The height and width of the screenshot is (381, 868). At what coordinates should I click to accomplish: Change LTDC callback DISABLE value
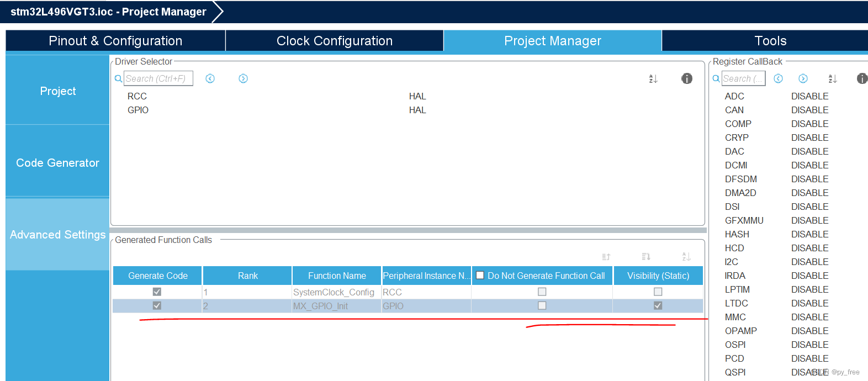point(809,303)
